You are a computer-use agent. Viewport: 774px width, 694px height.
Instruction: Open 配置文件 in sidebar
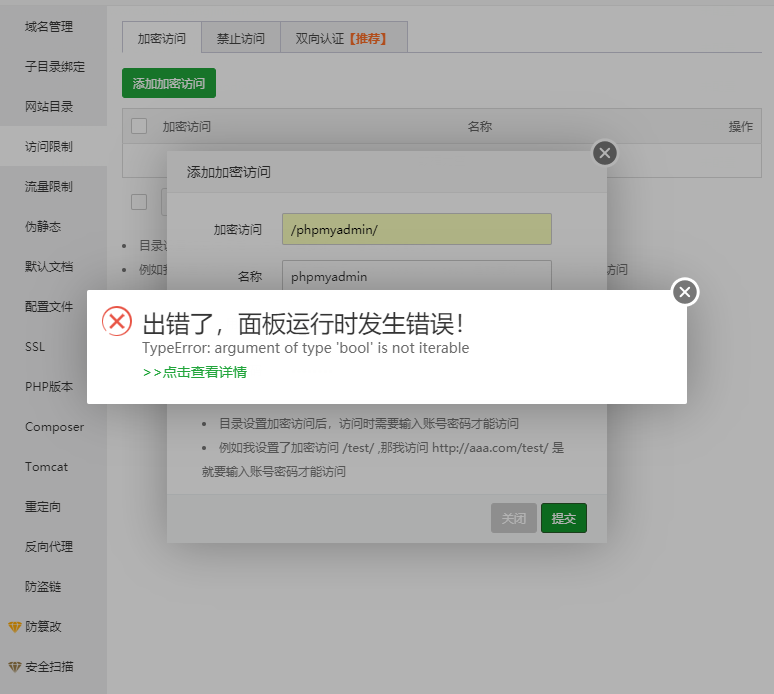pos(49,307)
